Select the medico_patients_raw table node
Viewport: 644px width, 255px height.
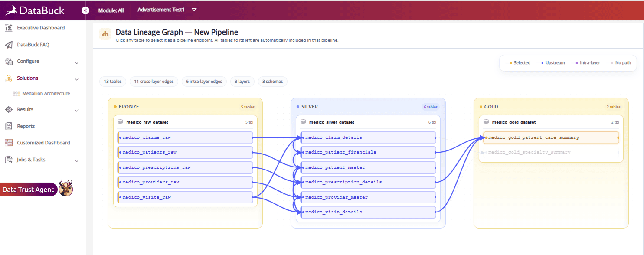(185, 152)
